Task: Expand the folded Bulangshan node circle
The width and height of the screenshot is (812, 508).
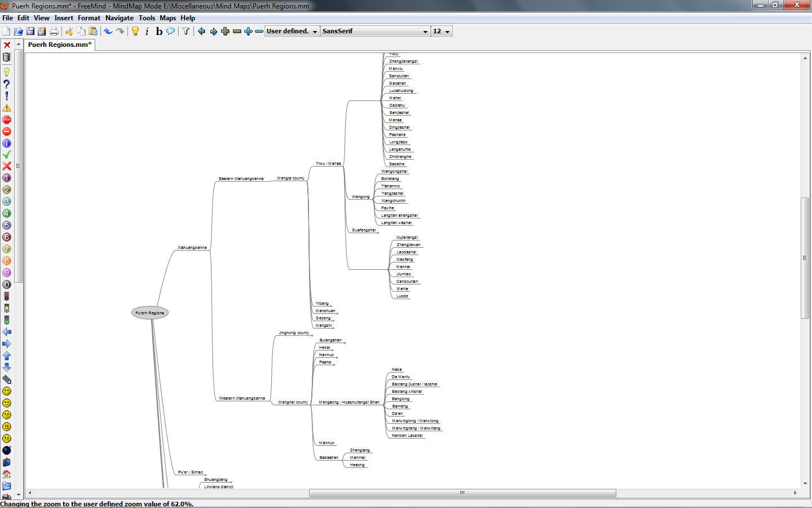Action: pyautogui.click(x=344, y=342)
